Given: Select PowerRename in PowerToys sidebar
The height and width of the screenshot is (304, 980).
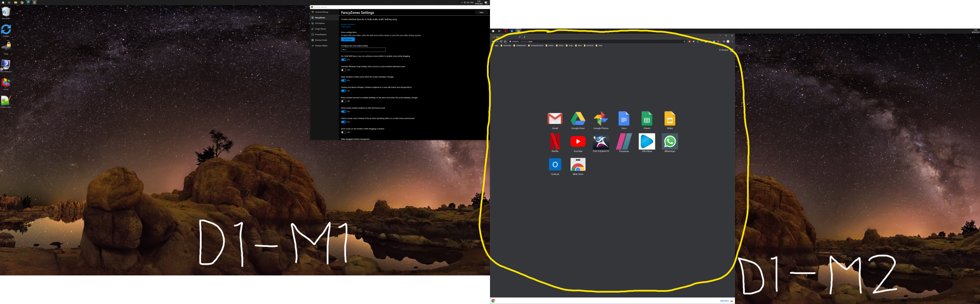Looking at the screenshot, I should point(325,34).
